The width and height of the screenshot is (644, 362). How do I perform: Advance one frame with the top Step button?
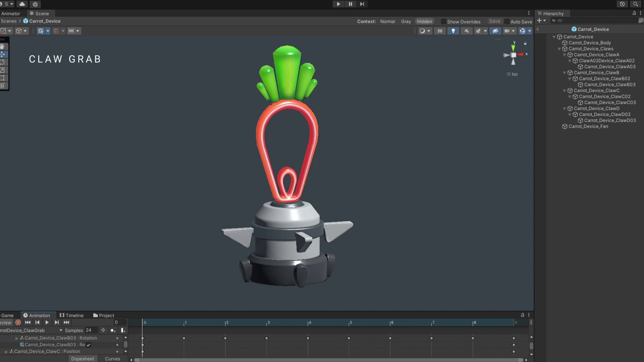pos(362,4)
